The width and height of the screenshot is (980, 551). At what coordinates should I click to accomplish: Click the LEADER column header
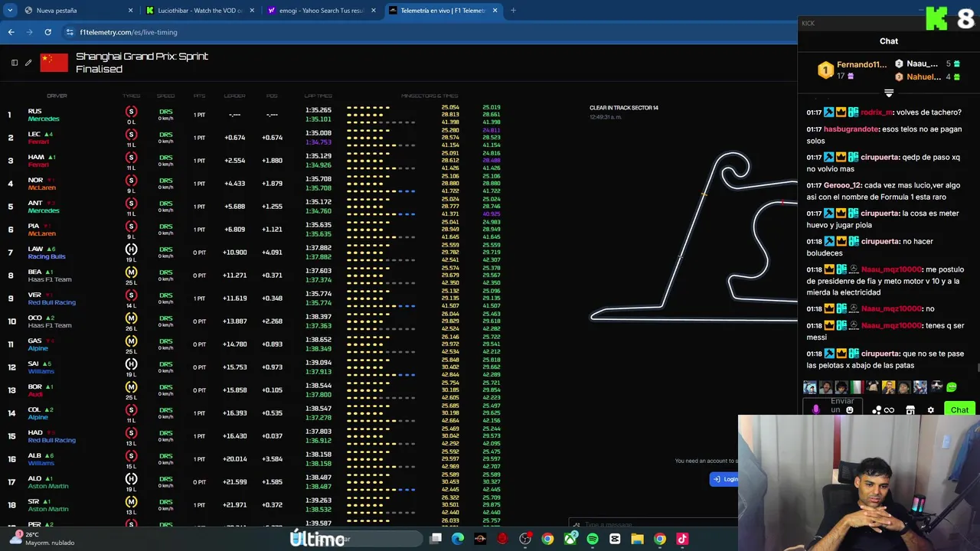(x=234, y=96)
